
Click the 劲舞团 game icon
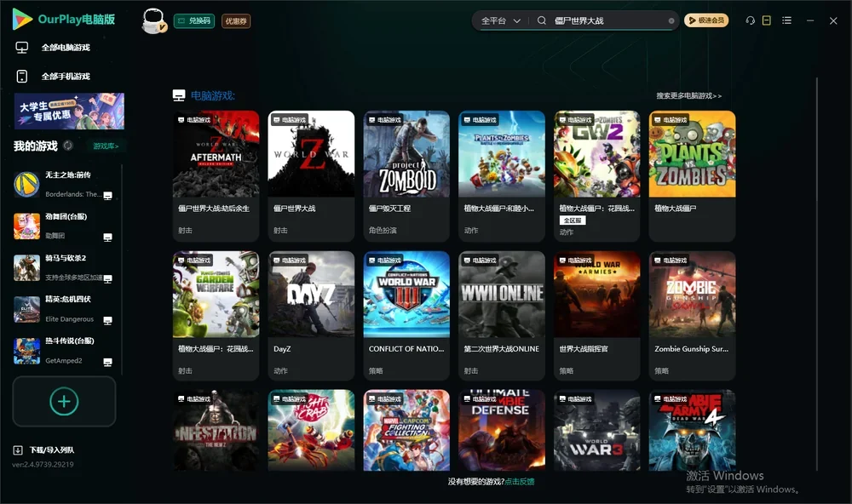pyautogui.click(x=26, y=226)
